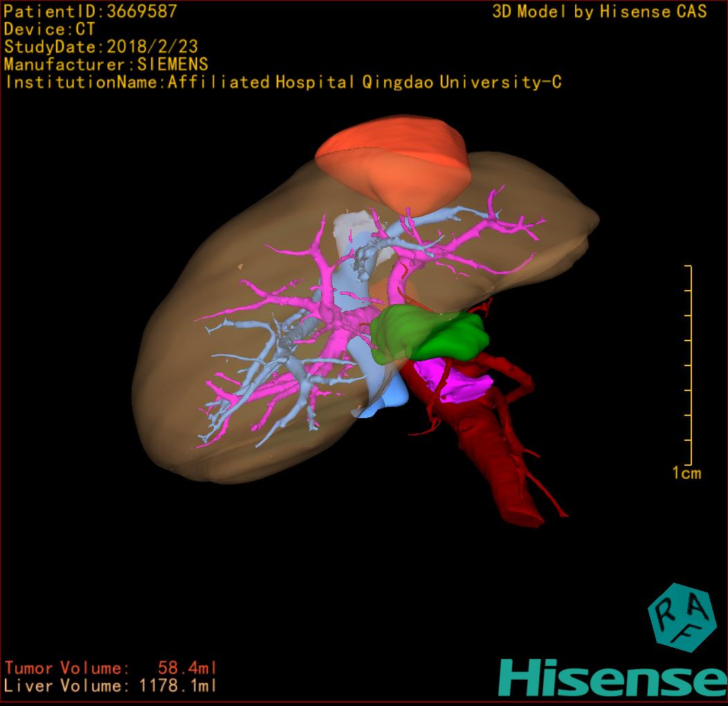Screen dimensions: 728x706
Task: Click the RAF orientation cube
Action: pos(681,617)
